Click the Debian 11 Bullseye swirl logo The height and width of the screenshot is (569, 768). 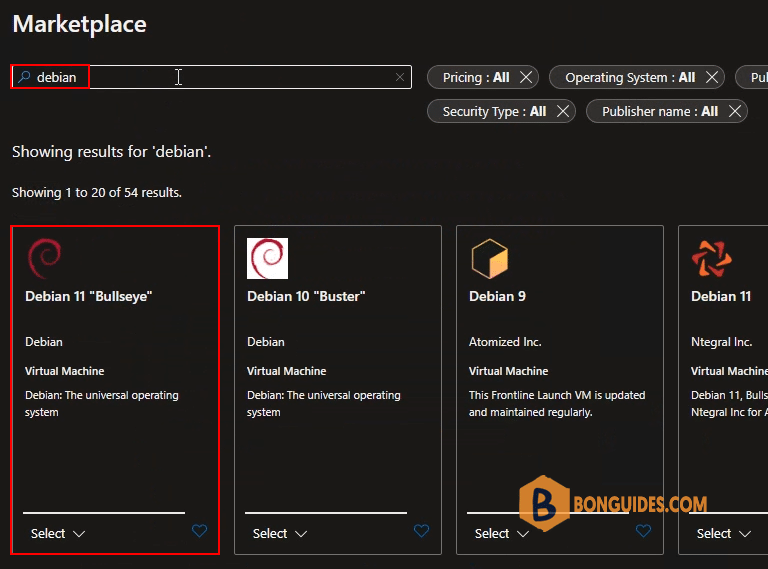45,258
